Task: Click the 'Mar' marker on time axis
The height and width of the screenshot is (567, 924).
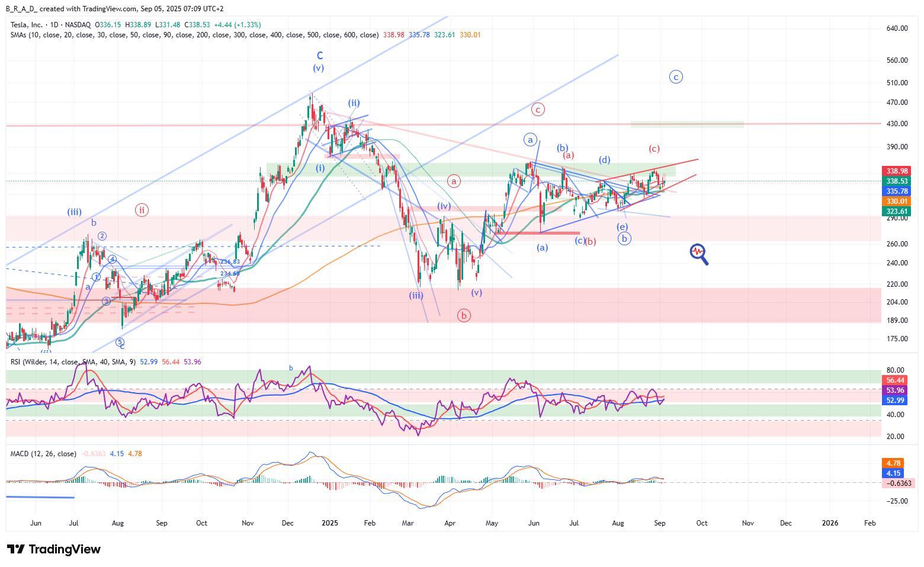Action: pyautogui.click(x=408, y=523)
